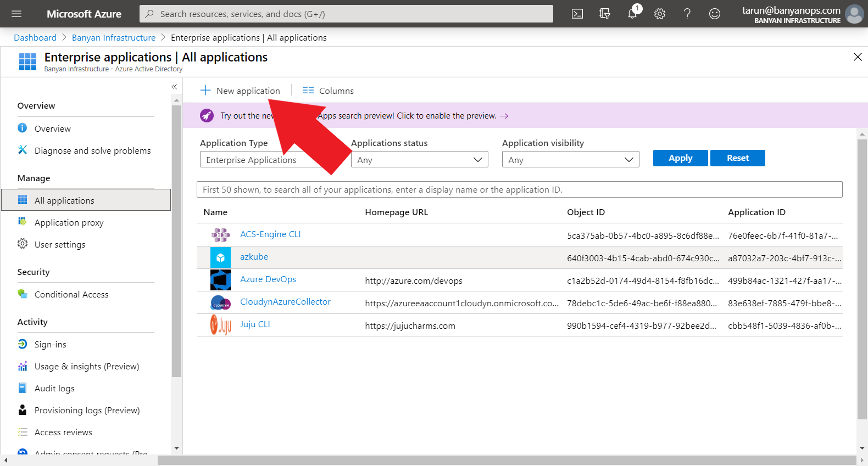
Task: Open portal settings gear icon
Action: pyautogui.click(x=660, y=14)
